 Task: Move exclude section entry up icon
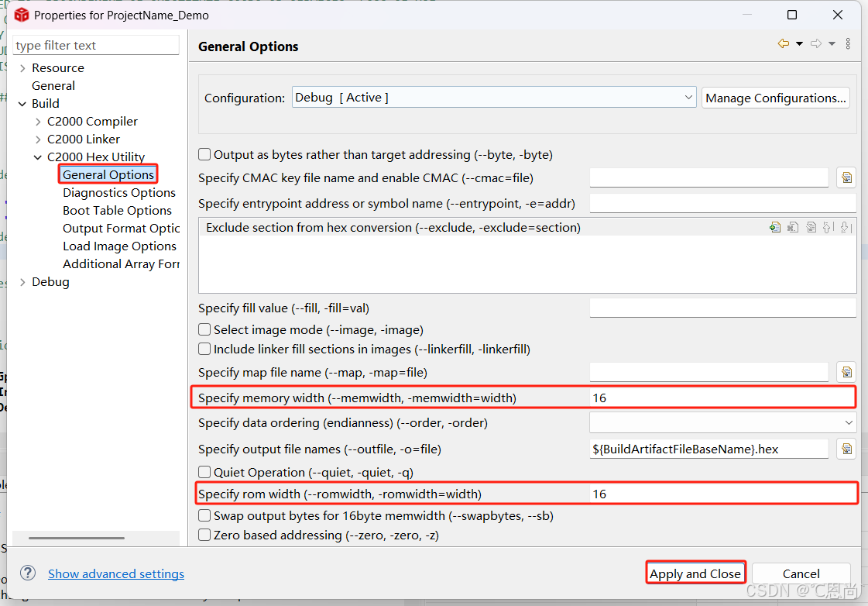pyautogui.click(x=829, y=227)
